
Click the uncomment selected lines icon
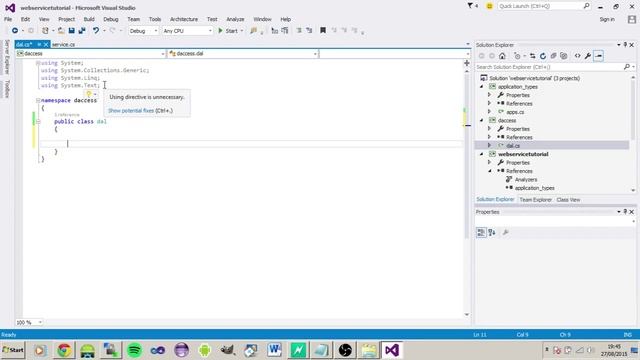309,31
